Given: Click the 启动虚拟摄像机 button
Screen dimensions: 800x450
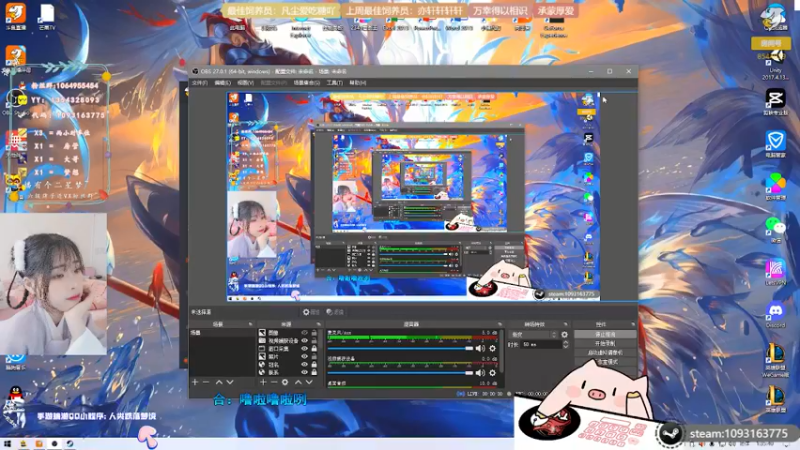Looking at the screenshot, I should (605, 353).
